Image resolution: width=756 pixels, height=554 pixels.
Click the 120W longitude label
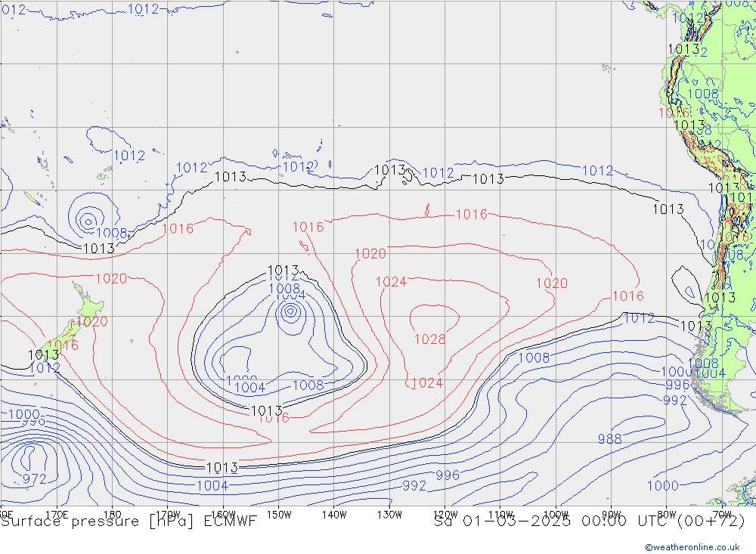445,515
